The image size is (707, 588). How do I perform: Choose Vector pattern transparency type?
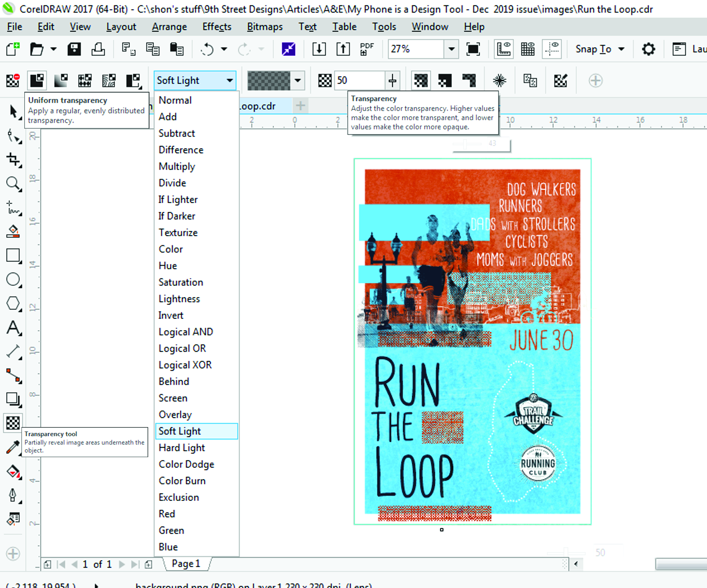pos(85,80)
